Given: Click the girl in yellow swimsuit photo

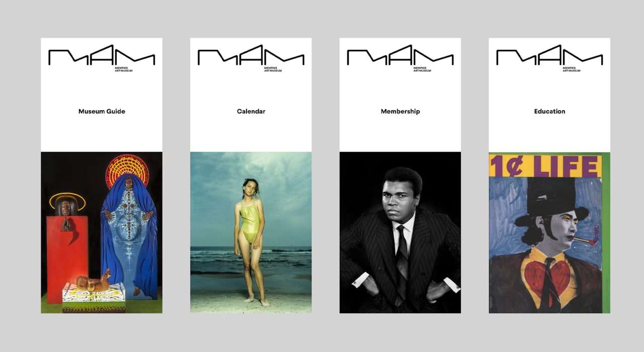Looking at the screenshot, I should tap(251, 233).
